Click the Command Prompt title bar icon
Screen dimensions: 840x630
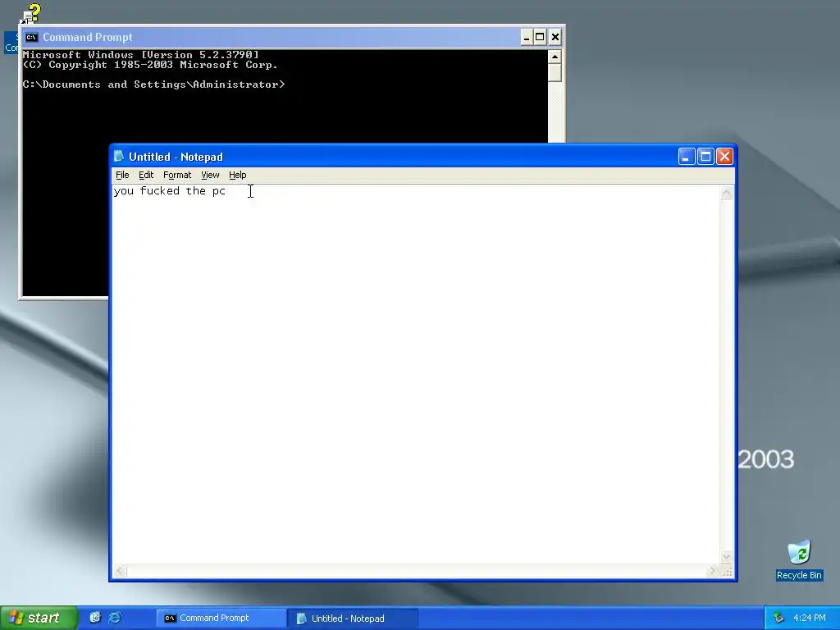pos(32,37)
